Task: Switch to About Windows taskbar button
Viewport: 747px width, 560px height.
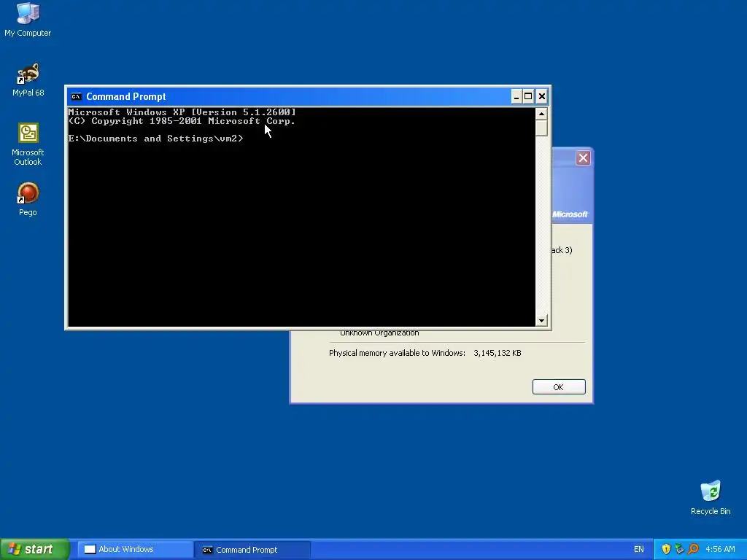Action: 135,550
